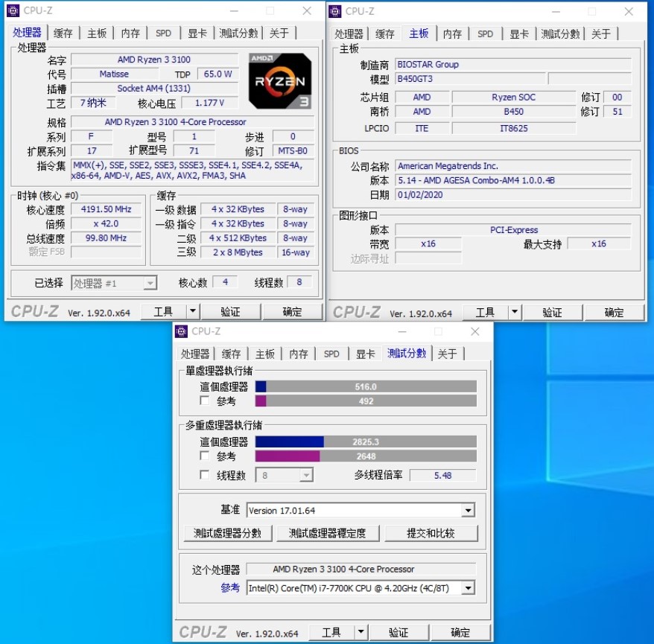Select 主板 tab in bottom window

[265, 354]
